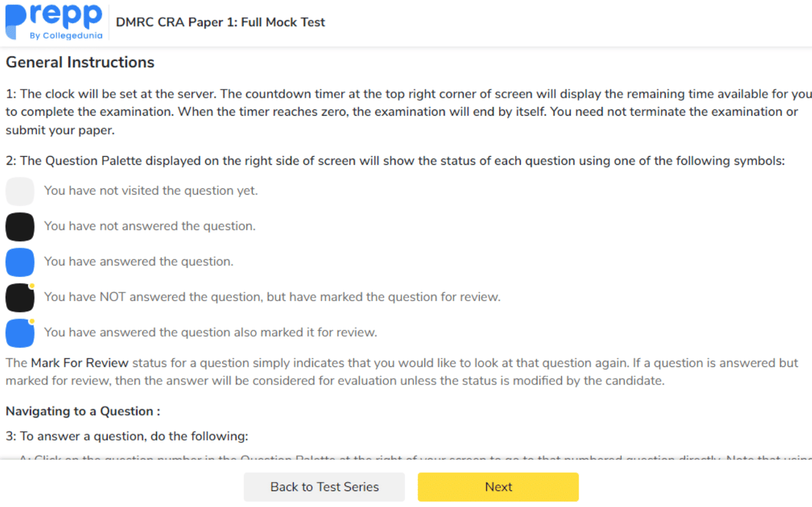Click 'You have not visited the question yet' text
Viewport: 812px width, 507px height.
(151, 191)
